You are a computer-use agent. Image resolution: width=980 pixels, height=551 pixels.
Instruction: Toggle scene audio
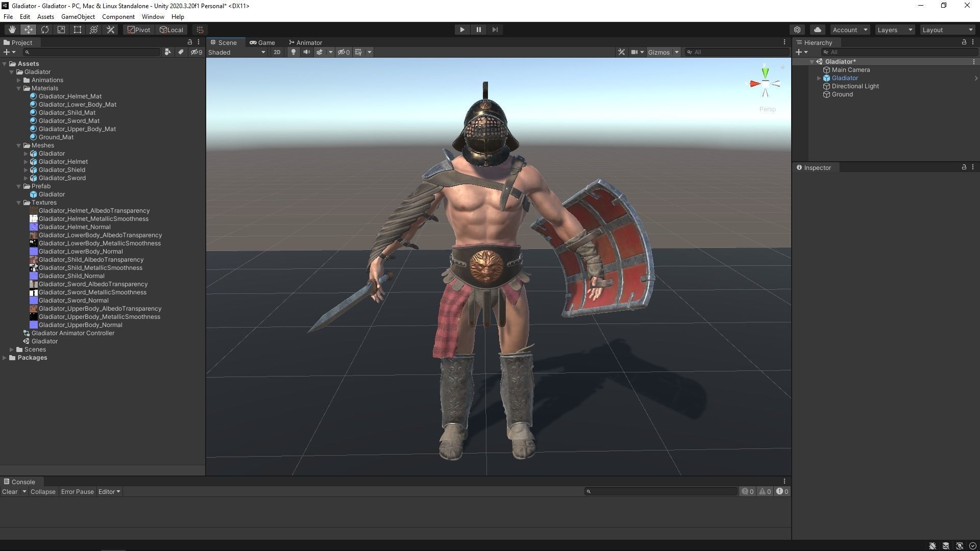[306, 52]
